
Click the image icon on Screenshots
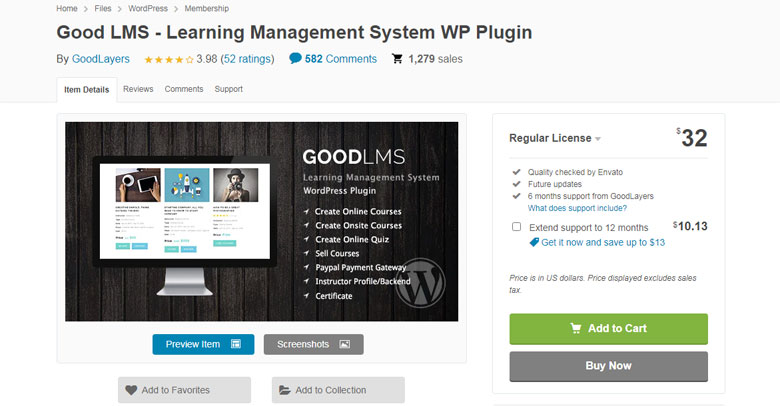point(345,344)
